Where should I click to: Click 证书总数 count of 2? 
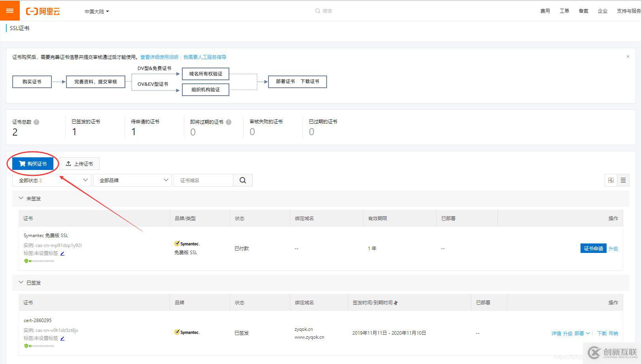15,132
